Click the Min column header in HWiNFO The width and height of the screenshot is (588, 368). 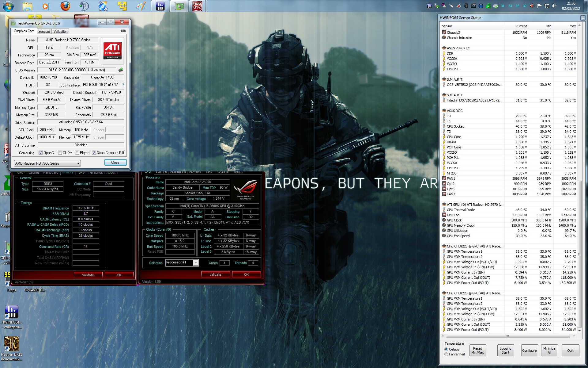[541, 26]
